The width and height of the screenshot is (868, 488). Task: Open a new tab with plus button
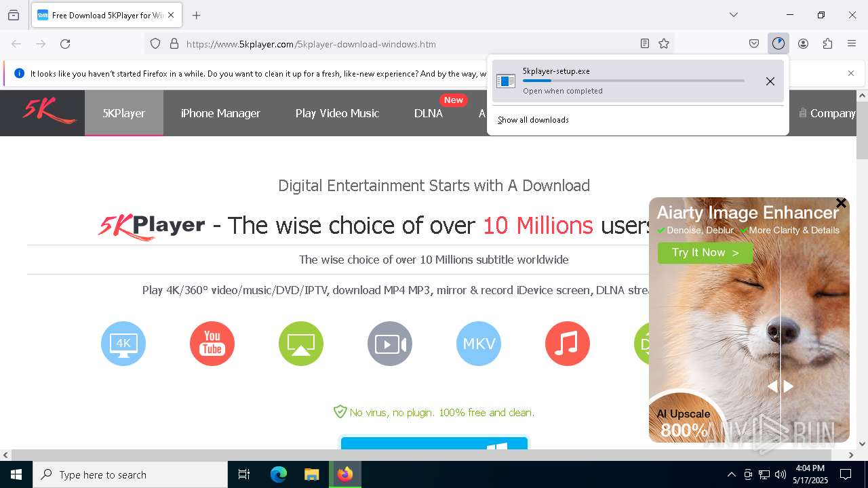197,15
